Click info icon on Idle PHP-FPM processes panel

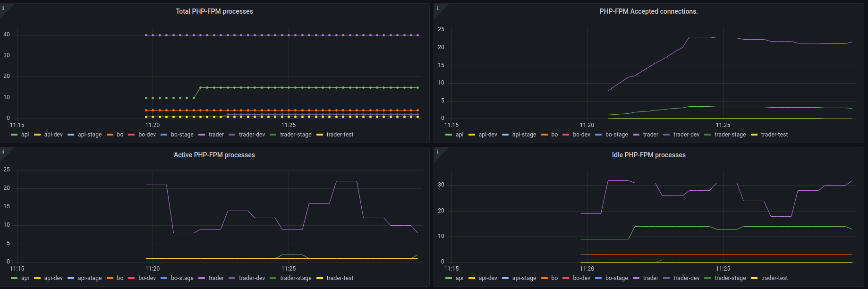(437, 152)
